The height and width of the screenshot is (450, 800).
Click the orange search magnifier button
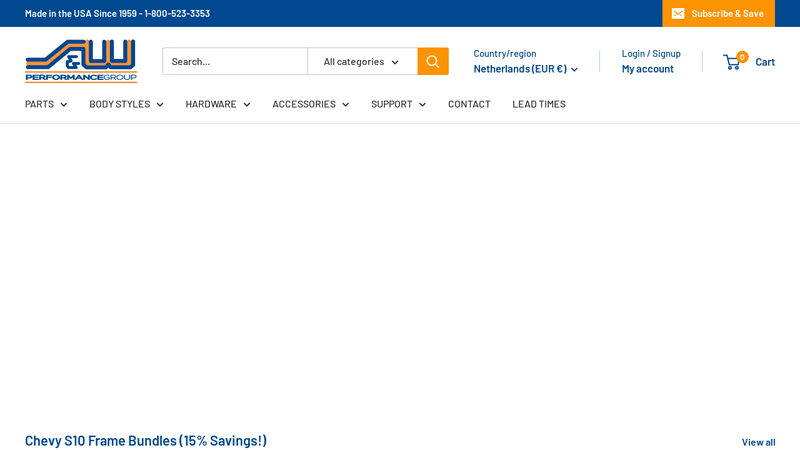click(x=432, y=61)
